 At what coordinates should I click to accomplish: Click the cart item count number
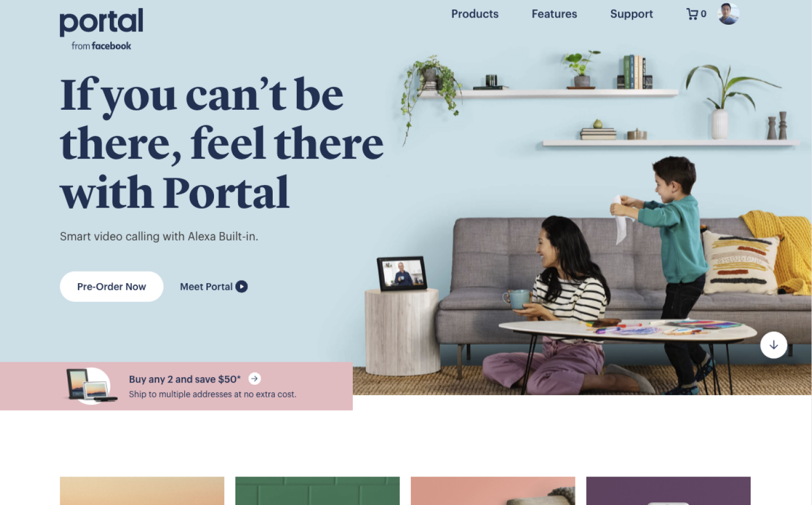click(703, 14)
